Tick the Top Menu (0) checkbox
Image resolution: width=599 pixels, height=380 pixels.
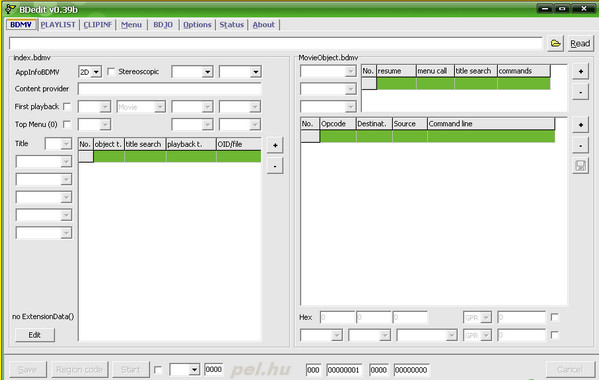point(67,124)
